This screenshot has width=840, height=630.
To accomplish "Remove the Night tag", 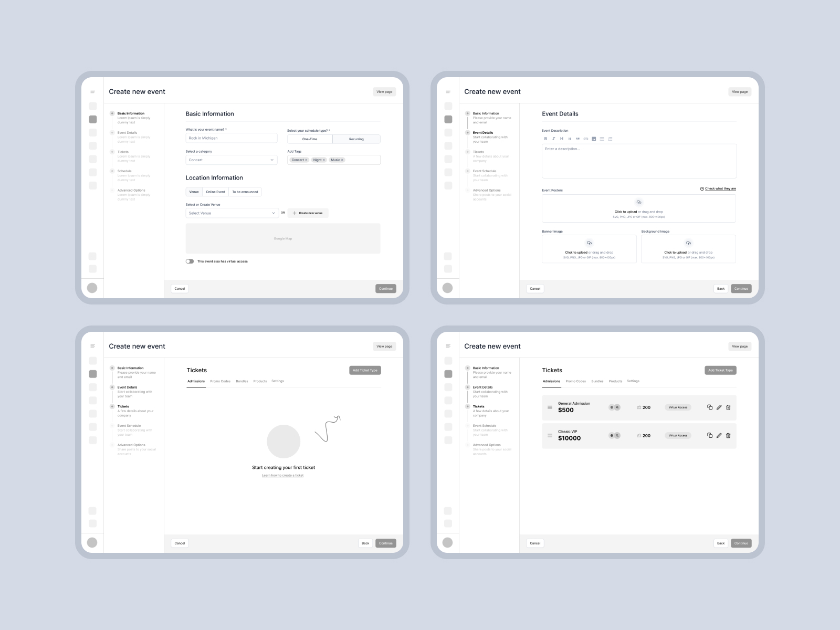I will (x=324, y=160).
